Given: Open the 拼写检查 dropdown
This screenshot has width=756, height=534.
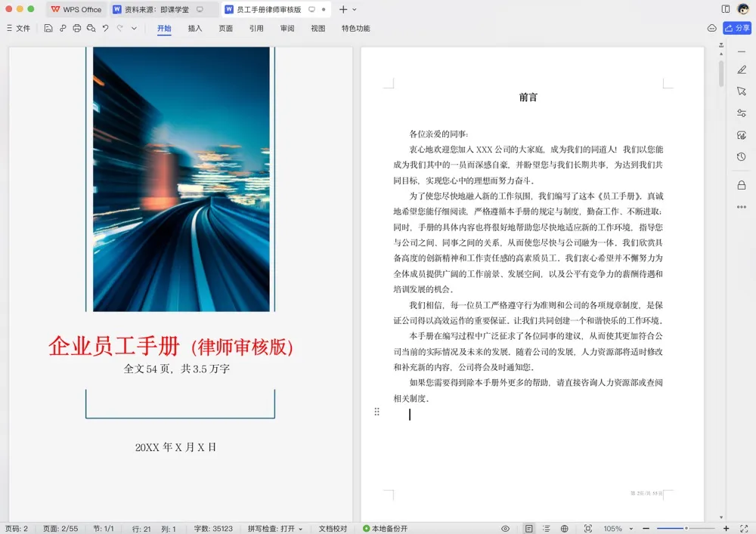Looking at the screenshot, I should click(x=275, y=529).
